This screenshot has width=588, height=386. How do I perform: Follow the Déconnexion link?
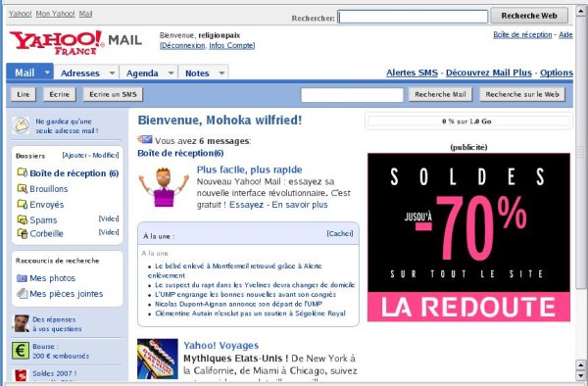click(182, 45)
